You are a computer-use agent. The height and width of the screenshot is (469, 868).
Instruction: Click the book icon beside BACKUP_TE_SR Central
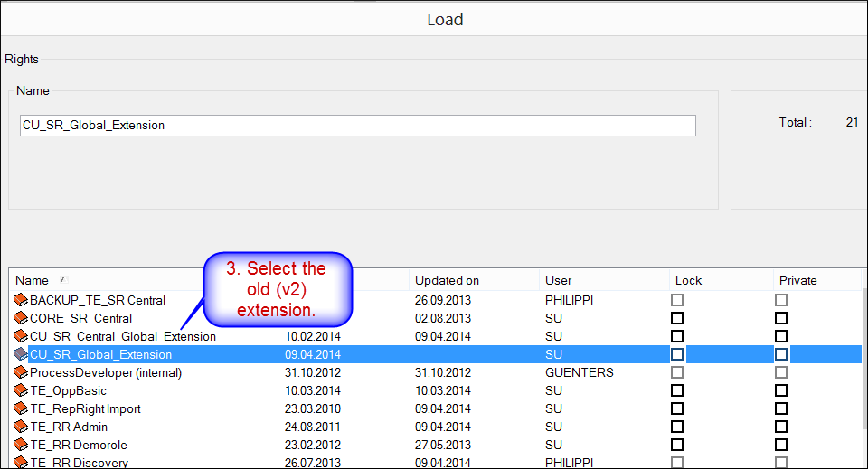click(20, 300)
